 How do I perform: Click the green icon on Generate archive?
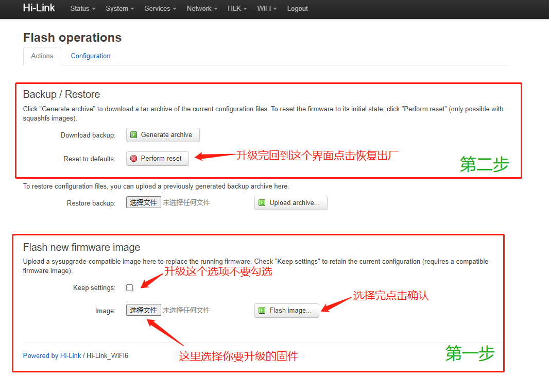click(x=134, y=135)
